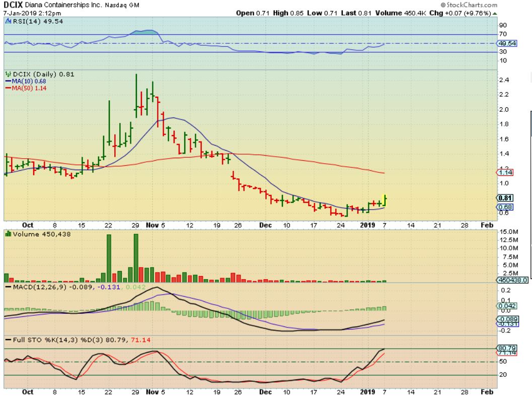The image size is (532, 396).
Task: Click the 2.0 price axis label
Action: (504, 109)
